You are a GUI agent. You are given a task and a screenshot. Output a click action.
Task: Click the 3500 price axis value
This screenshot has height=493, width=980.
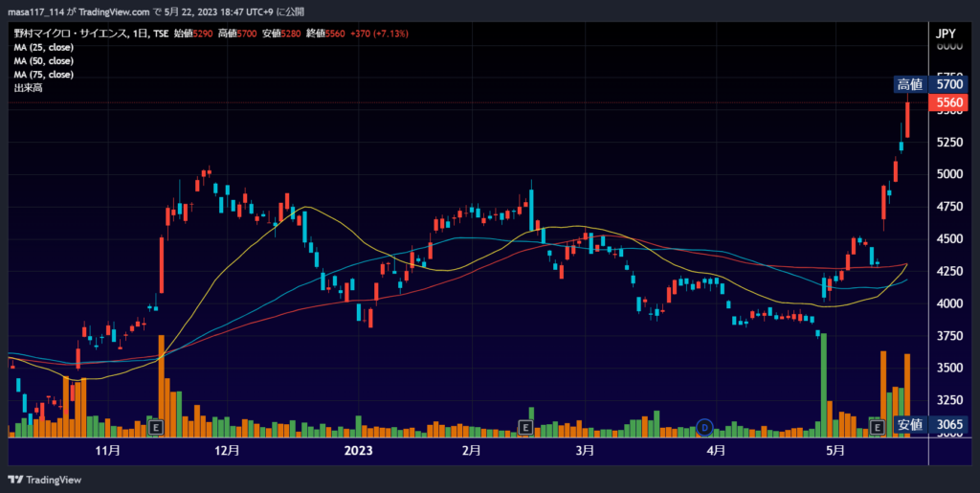(x=948, y=368)
